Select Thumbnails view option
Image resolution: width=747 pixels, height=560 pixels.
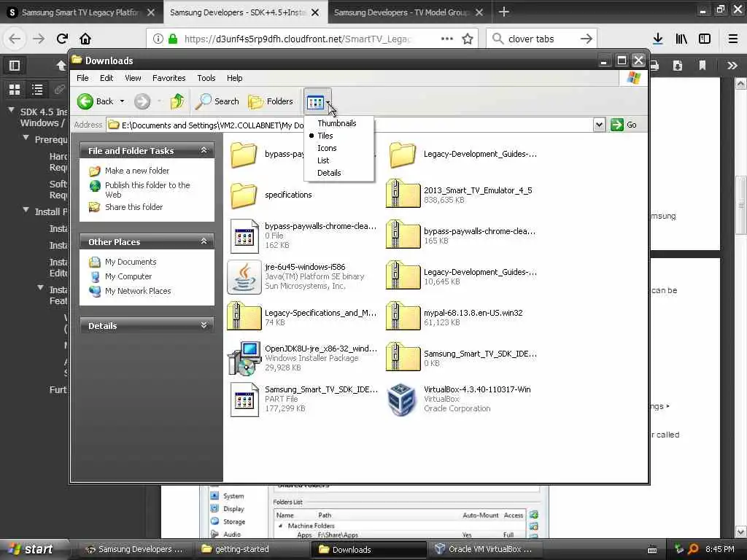coord(337,122)
